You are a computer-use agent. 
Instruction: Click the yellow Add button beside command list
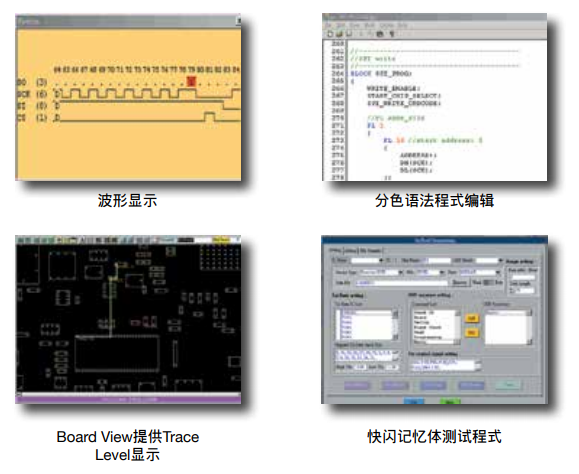(x=471, y=318)
